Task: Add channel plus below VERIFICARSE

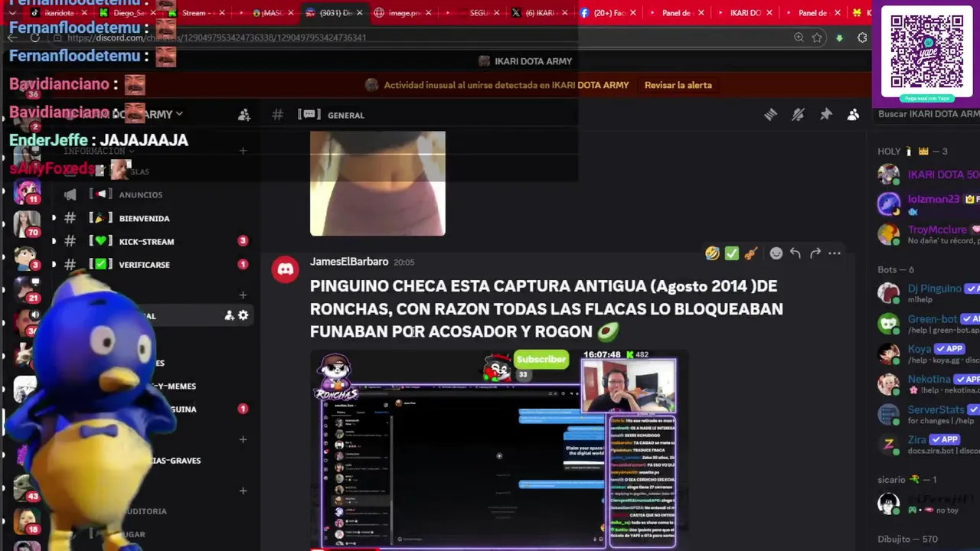Action: [x=243, y=295]
